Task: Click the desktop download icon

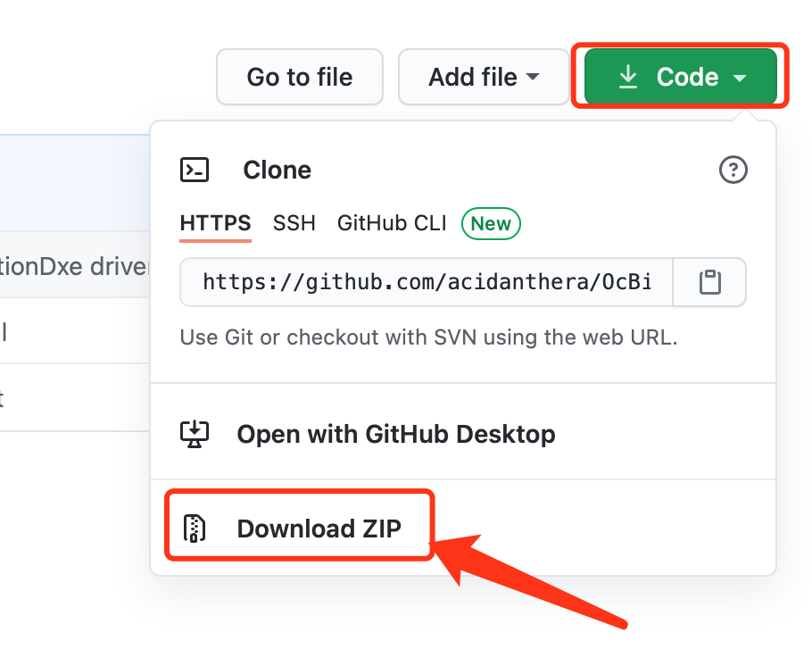Action: (x=195, y=434)
